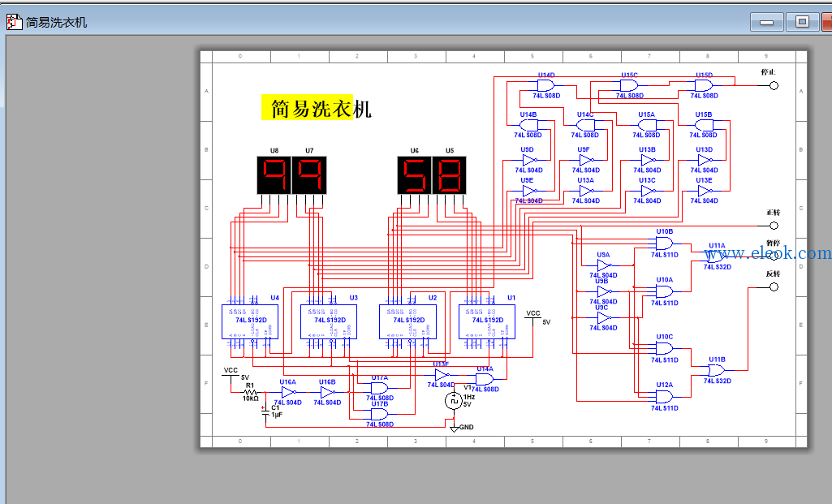Click the R1 10kΩ resistor

[251, 392]
